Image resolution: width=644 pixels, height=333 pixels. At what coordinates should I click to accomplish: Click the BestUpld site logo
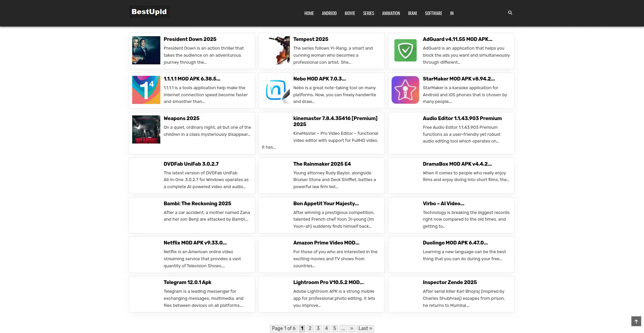149,12
